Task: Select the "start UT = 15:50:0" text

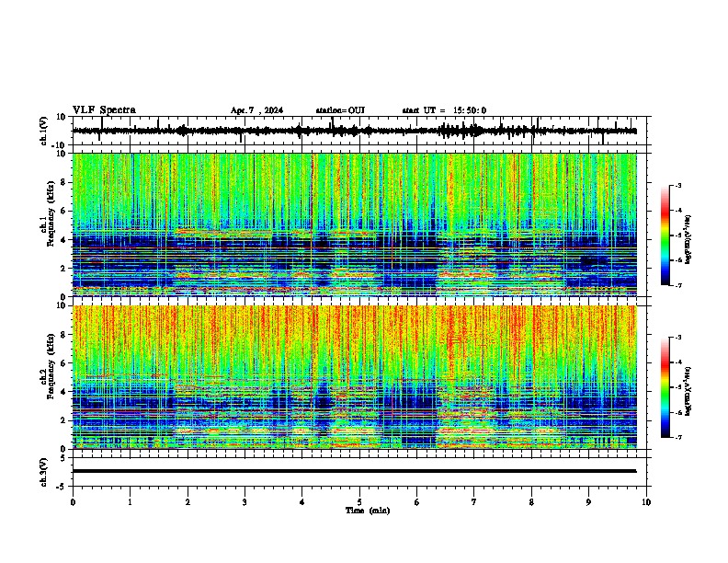Action: pos(444,110)
